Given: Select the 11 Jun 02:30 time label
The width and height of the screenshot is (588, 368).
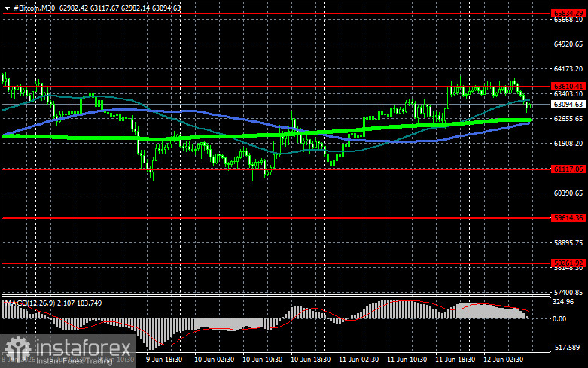Looking at the screenshot, I should coord(358,360).
